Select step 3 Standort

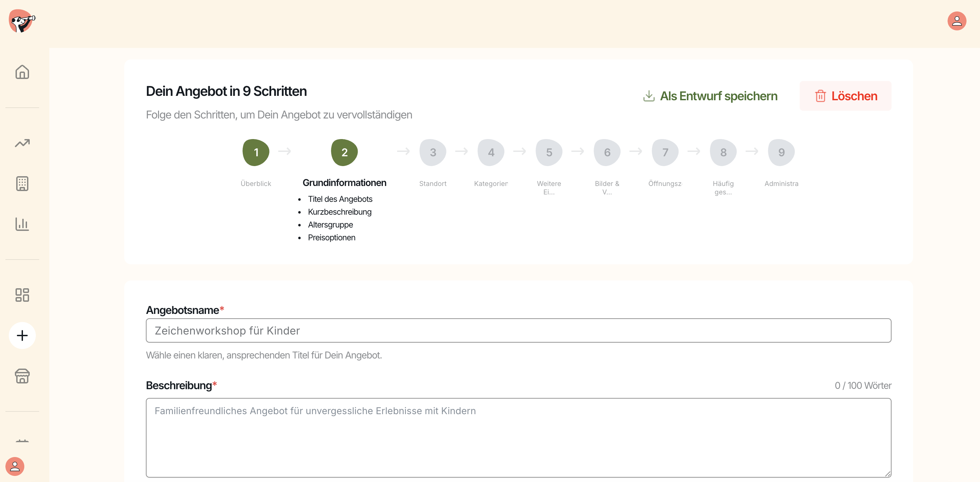[x=433, y=153]
